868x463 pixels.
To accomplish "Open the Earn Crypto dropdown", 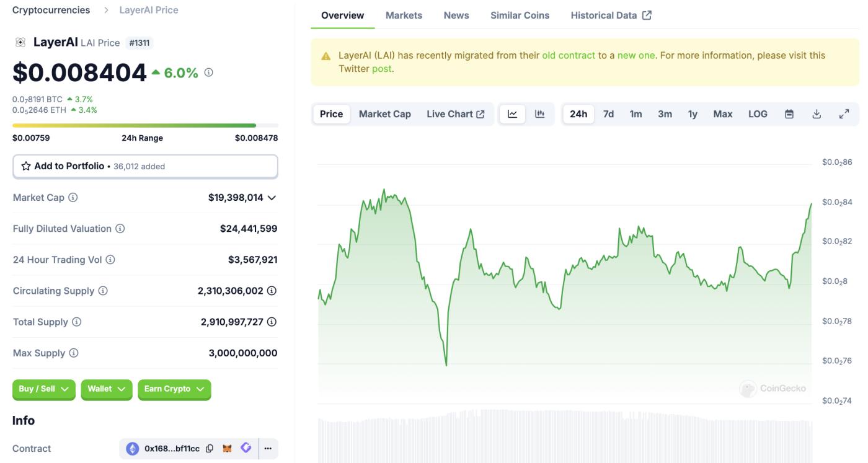I will [174, 389].
